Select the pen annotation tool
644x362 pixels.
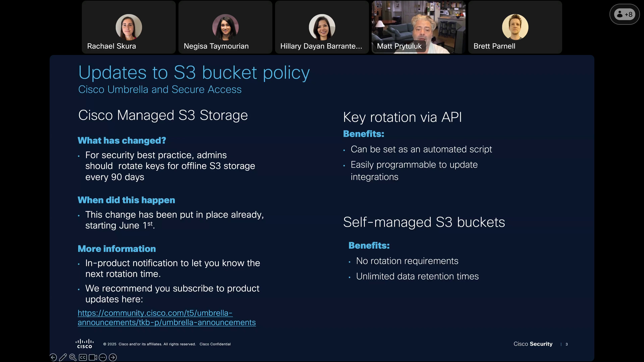tap(63, 357)
